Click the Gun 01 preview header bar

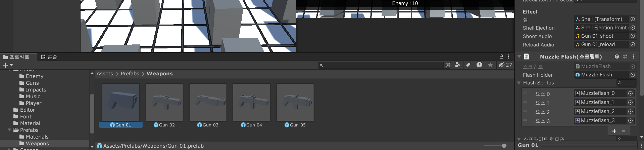coord(577,145)
